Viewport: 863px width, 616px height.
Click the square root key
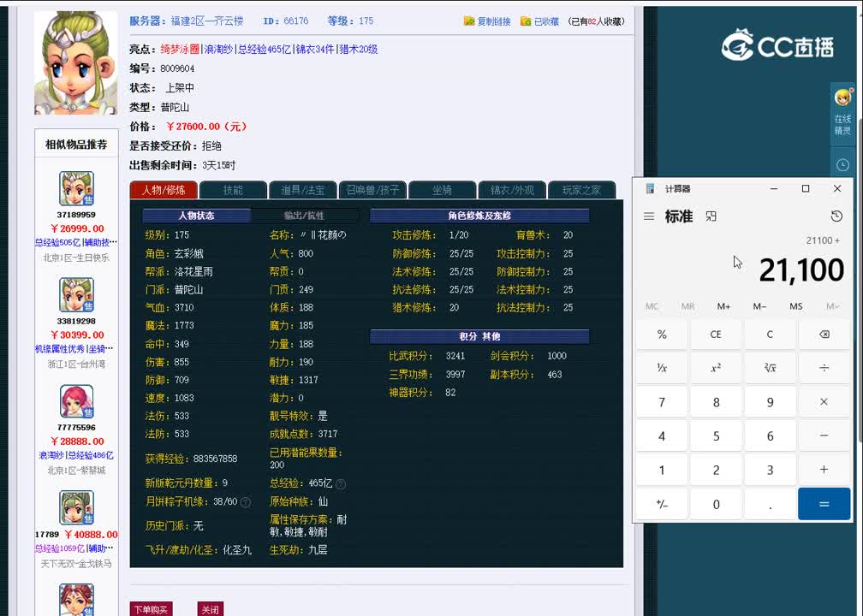point(770,368)
